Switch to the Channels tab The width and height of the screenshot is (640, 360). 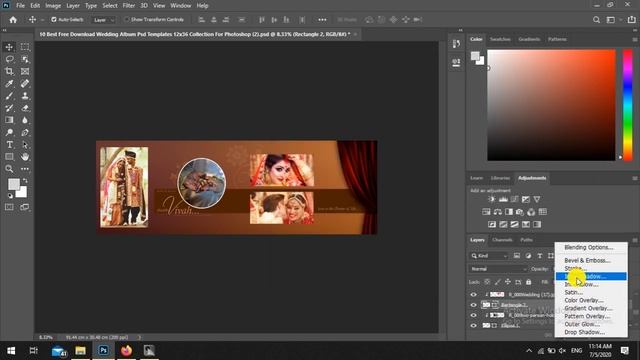point(502,240)
